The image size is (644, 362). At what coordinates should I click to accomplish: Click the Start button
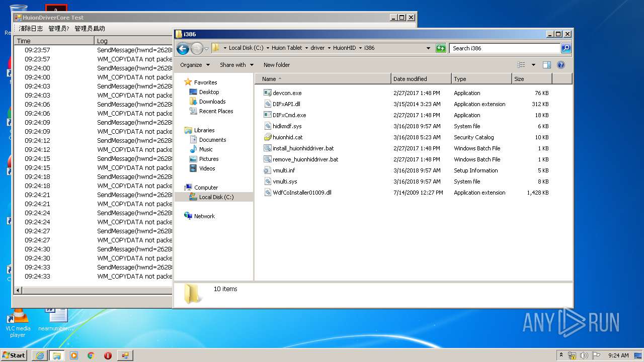pyautogui.click(x=14, y=355)
